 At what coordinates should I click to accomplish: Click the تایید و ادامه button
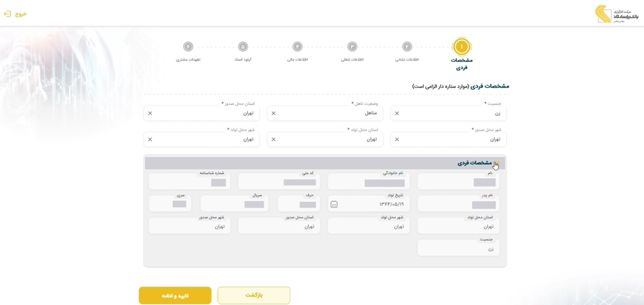(175, 295)
